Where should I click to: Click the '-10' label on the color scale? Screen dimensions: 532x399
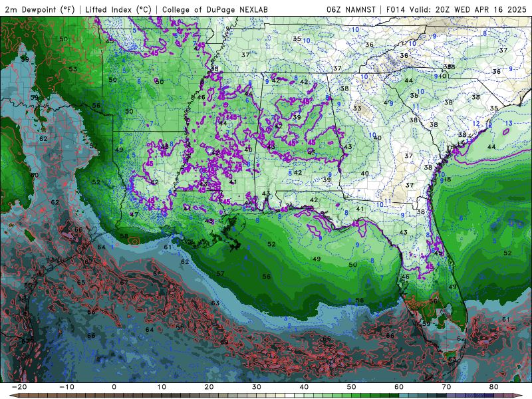[x=66, y=387]
